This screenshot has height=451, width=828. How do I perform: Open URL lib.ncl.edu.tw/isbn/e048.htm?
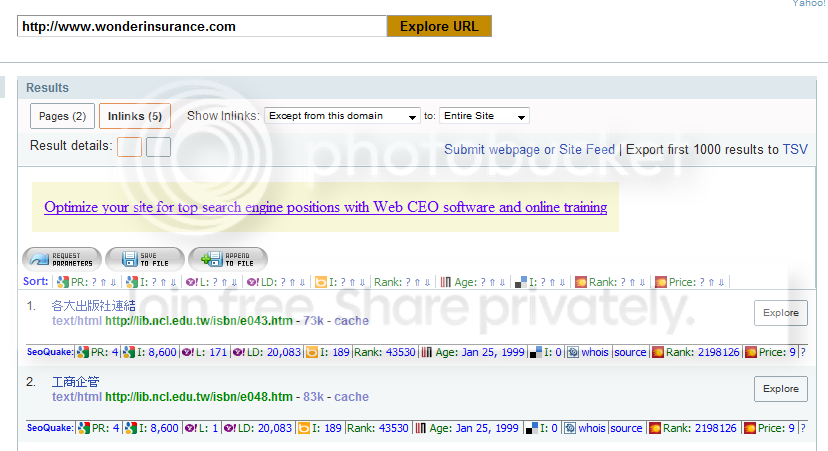199,397
